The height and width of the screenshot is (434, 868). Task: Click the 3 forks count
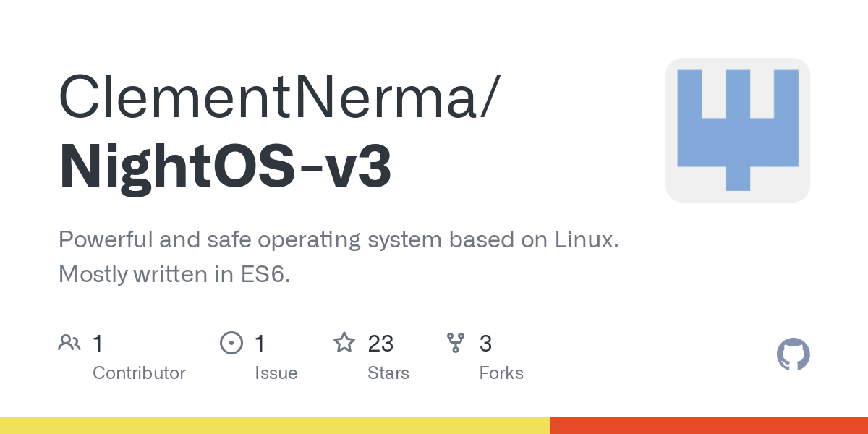tap(485, 344)
